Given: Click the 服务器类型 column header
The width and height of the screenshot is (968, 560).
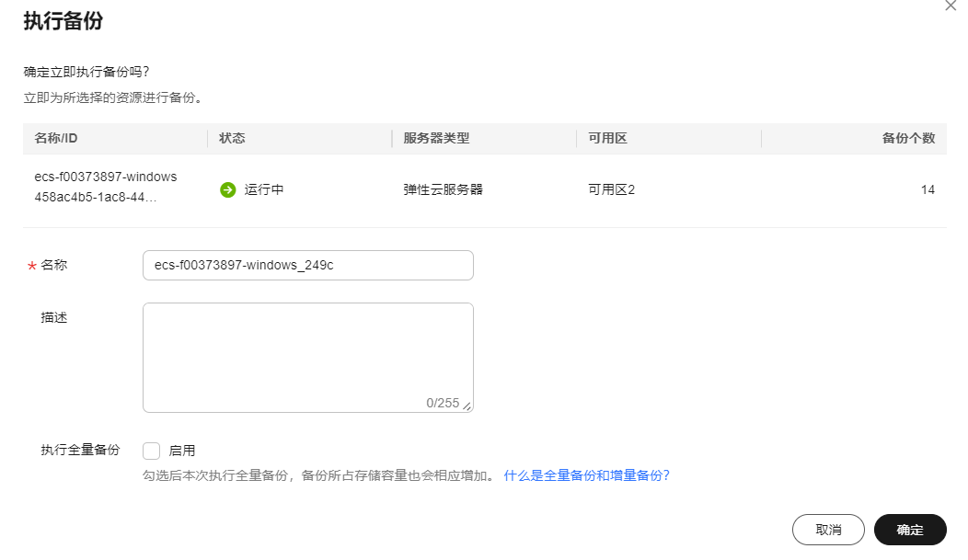Looking at the screenshot, I should coord(436,138).
